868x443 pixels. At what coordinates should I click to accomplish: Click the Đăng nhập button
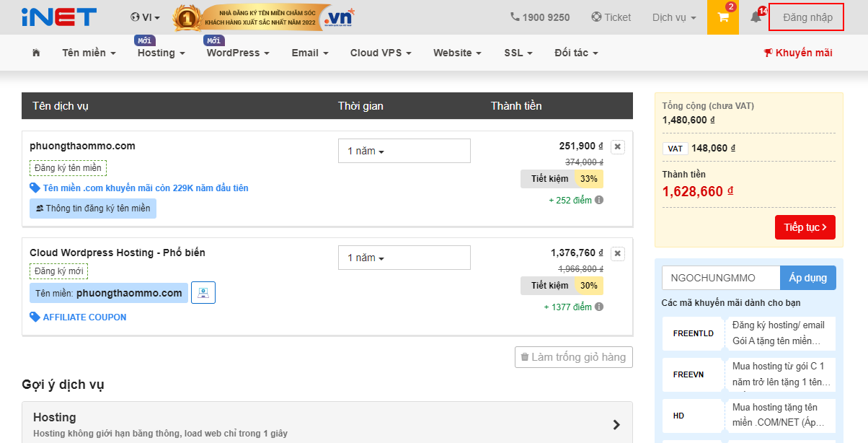806,17
